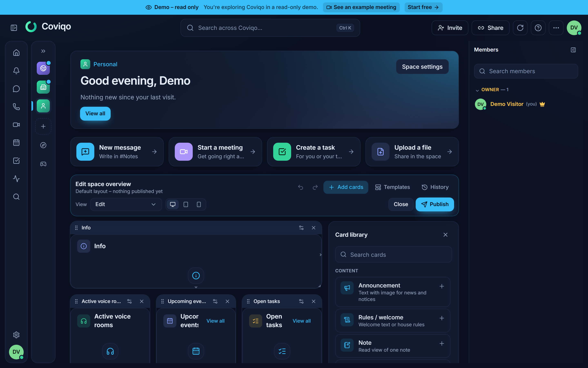
Task: Collapse the Members panel
Action: tap(573, 50)
